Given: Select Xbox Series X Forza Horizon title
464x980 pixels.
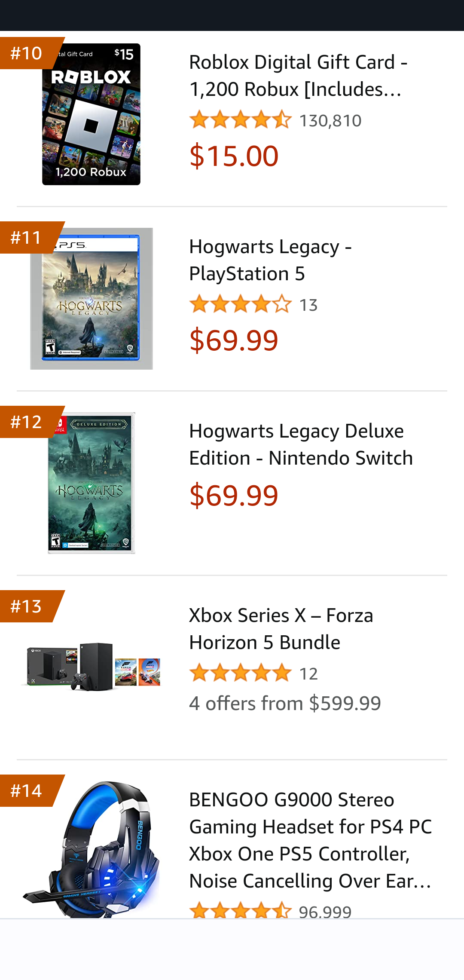Looking at the screenshot, I should [281, 629].
